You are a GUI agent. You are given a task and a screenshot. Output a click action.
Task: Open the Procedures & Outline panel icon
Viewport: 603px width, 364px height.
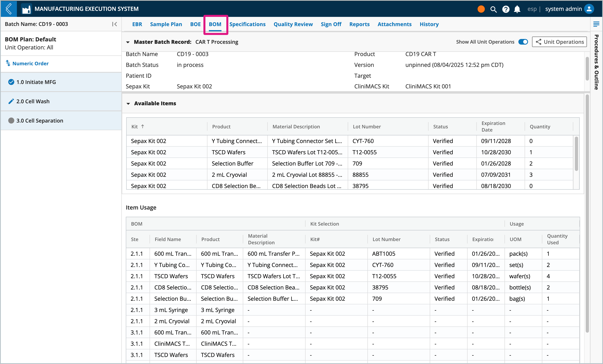596,24
